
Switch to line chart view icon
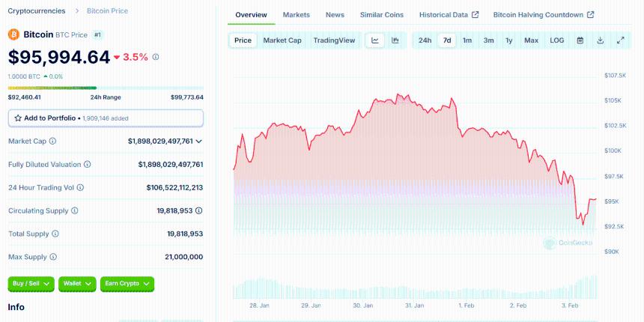point(375,40)
